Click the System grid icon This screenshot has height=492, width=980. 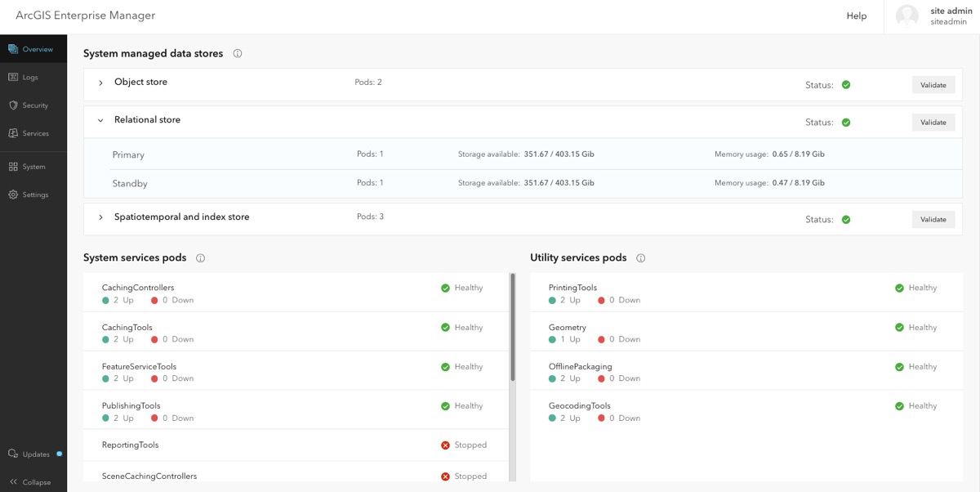13,167
